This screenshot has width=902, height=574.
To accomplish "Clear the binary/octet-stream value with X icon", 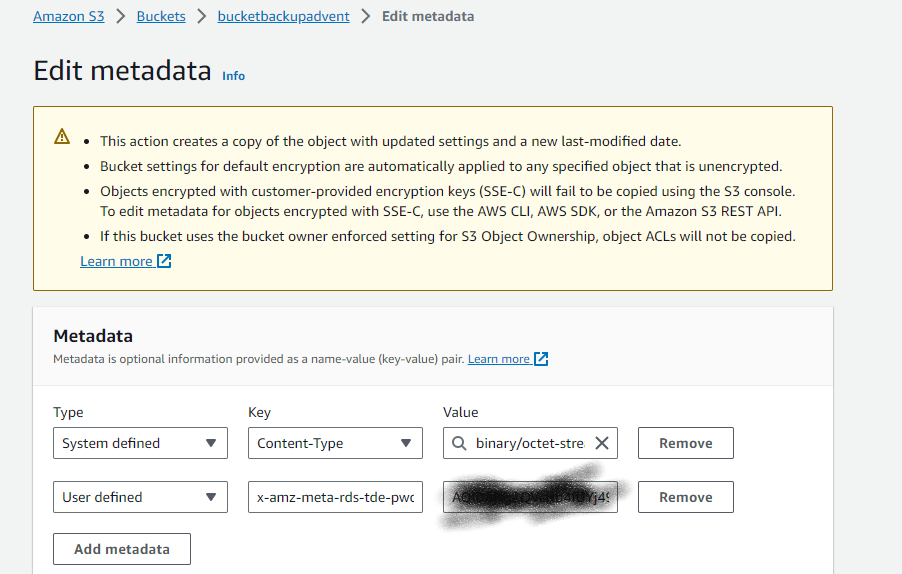I will point(602,443).
